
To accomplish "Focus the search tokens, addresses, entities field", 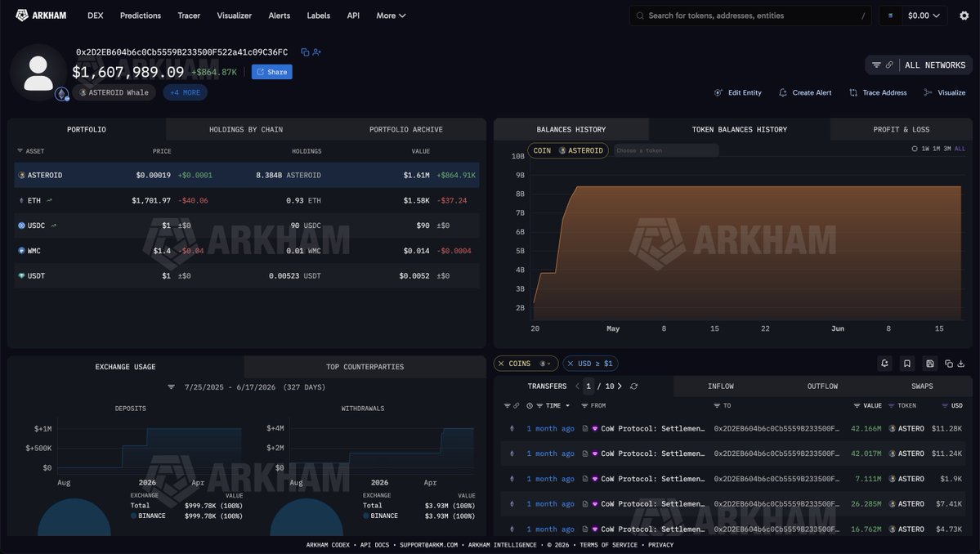I will (x=750, y=16).
